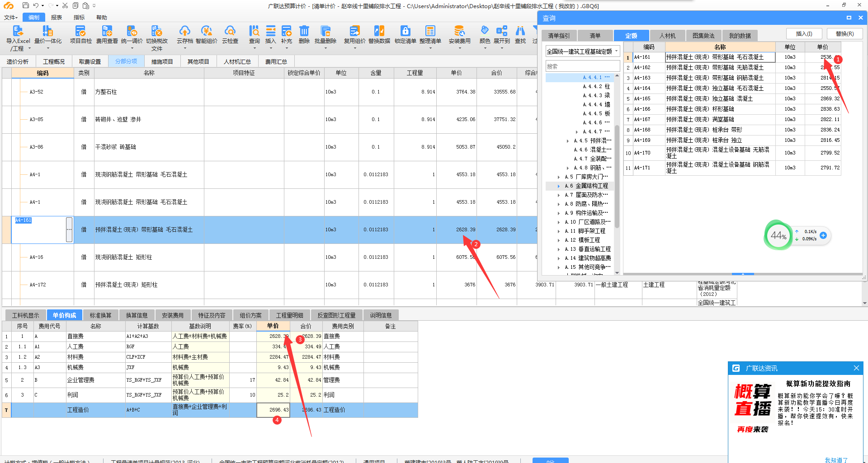Click the 导入Excel/工程 import icon

coord(18,31)
